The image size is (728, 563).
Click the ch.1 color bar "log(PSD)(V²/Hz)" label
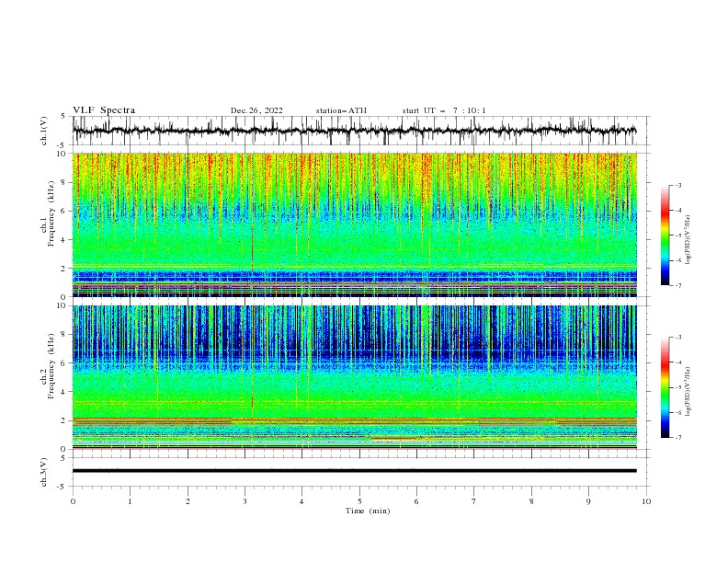tap(688, 240)
